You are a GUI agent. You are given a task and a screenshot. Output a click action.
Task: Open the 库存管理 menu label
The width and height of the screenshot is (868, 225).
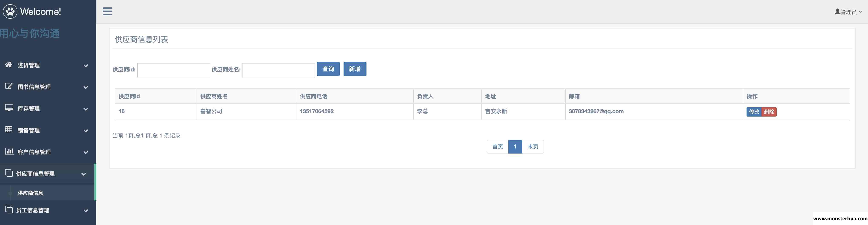(x=29, y=108)
